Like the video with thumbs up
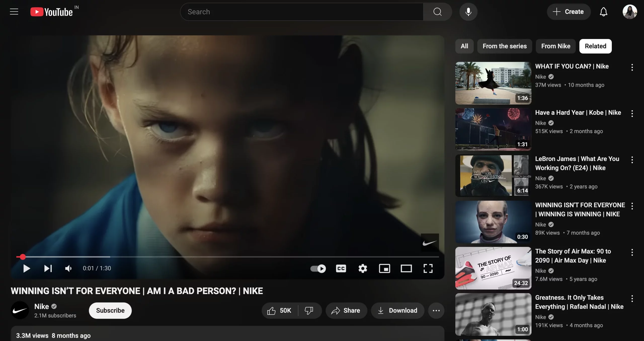644x341 pixels. point(280,311)
